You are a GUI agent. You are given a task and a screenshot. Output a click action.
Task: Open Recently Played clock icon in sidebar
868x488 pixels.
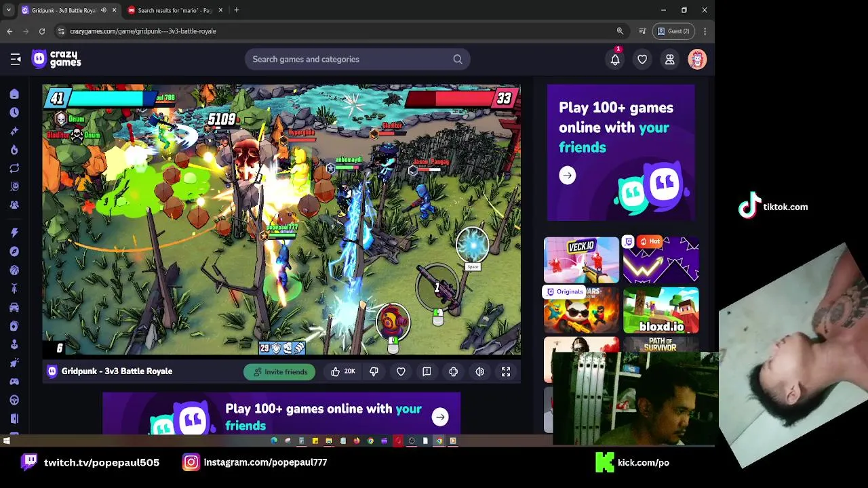point(14,113)
